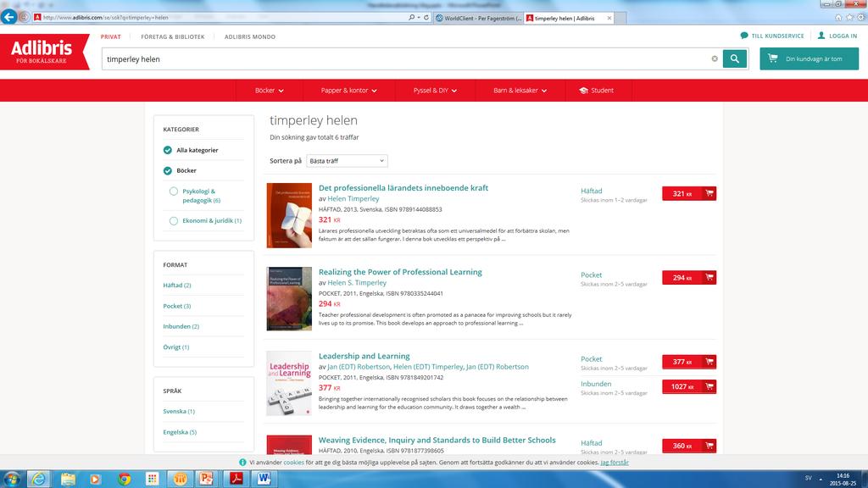The width and height of the screenshot is (868, 488).
Task: Open the taskbar clock showing 14:16
Action: pos(843,480)
